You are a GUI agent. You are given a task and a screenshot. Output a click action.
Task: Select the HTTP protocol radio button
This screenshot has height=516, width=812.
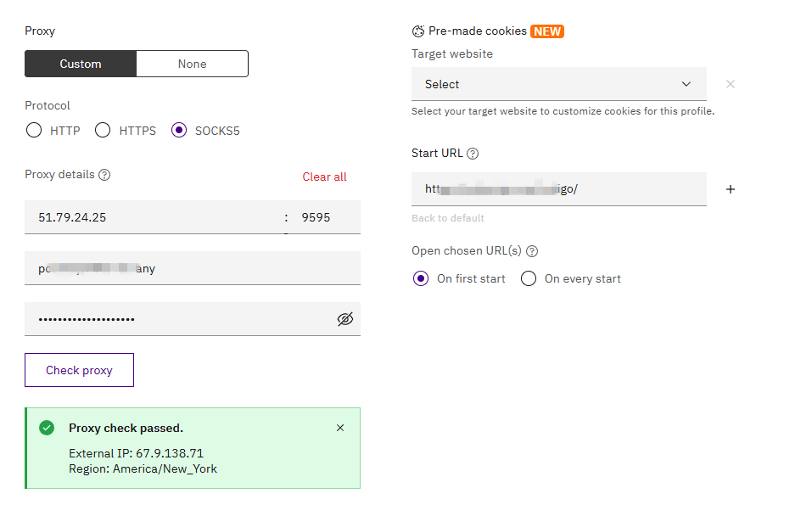34,131
